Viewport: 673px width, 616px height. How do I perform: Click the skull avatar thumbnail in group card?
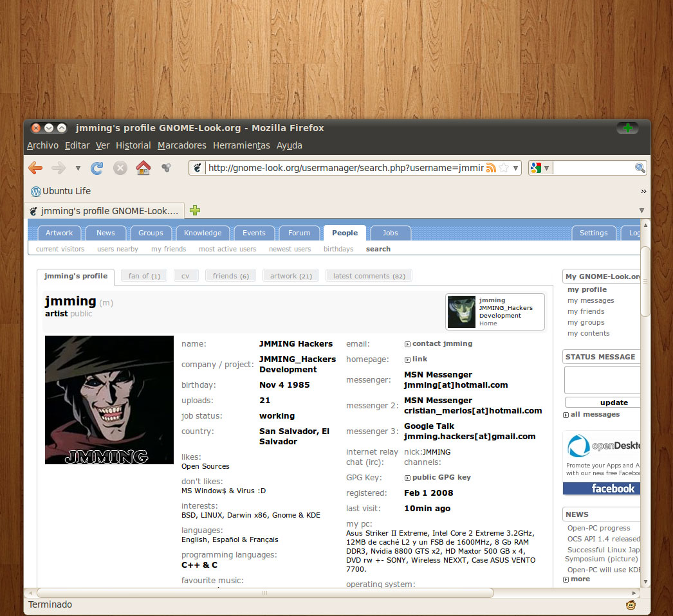click(x=461, y=312)
